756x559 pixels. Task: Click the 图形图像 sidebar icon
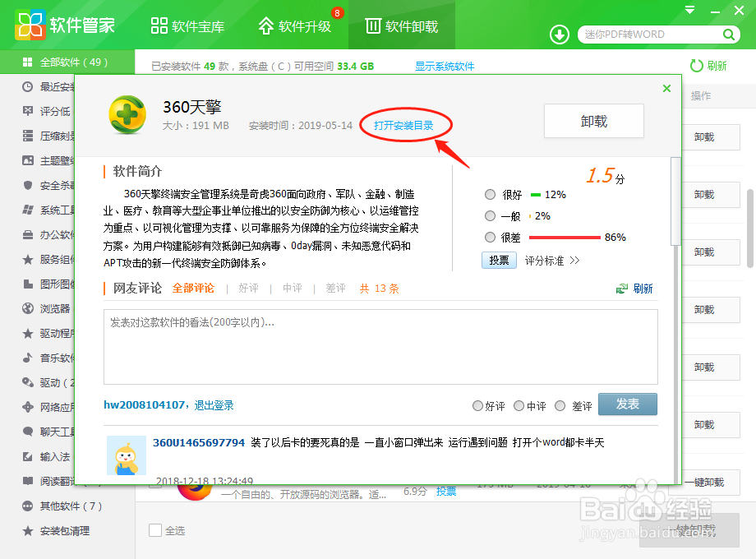point(27,284)
